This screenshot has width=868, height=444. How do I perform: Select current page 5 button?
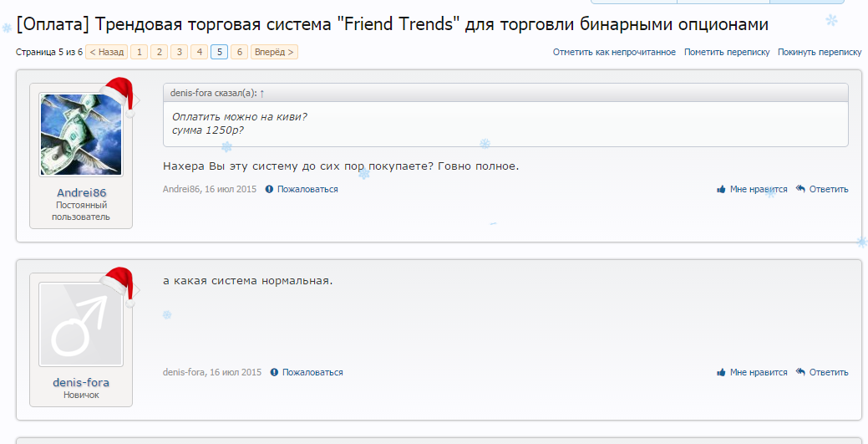[x=219, y=52]
